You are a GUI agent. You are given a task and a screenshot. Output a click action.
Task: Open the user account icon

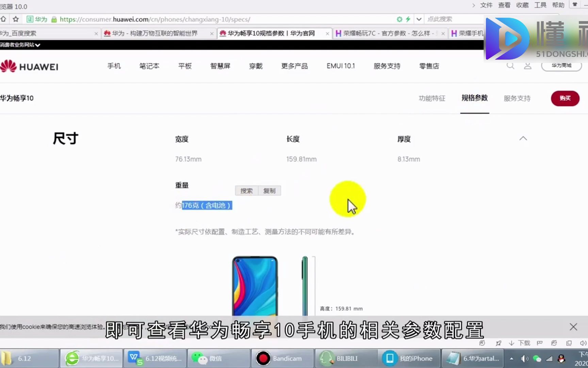[x=527, y=66]
